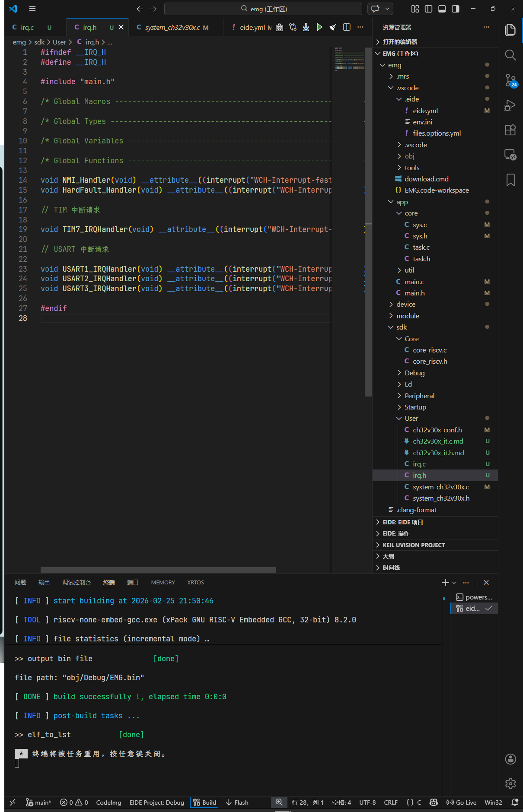Click Go Live in status bar
The image size is (523, 812).
(462, 802)
